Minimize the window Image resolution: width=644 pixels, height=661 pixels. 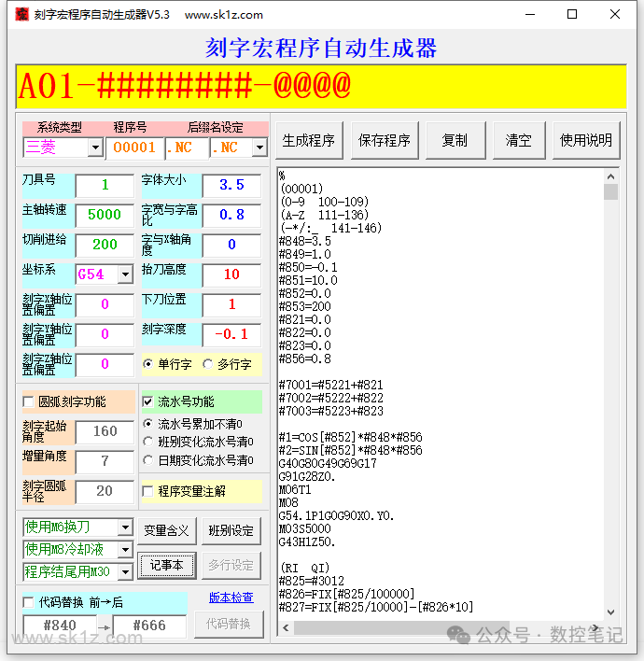click(530, 14)
